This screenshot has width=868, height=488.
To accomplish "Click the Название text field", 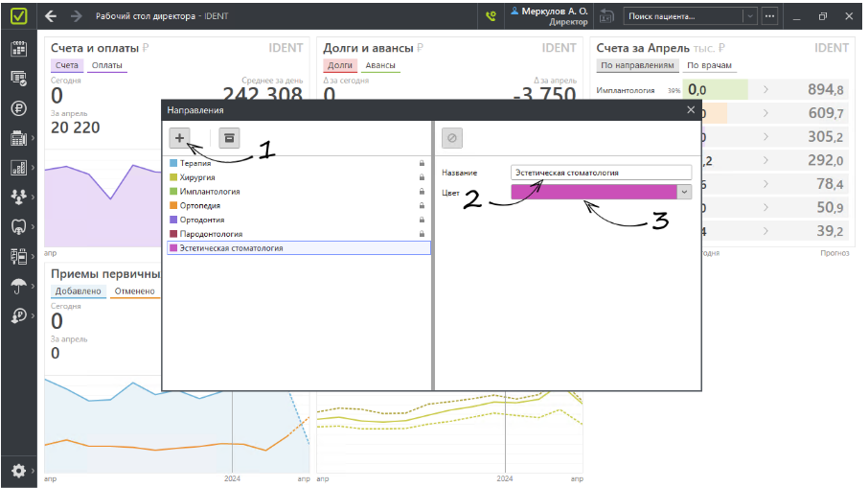I will pos(600,173).
